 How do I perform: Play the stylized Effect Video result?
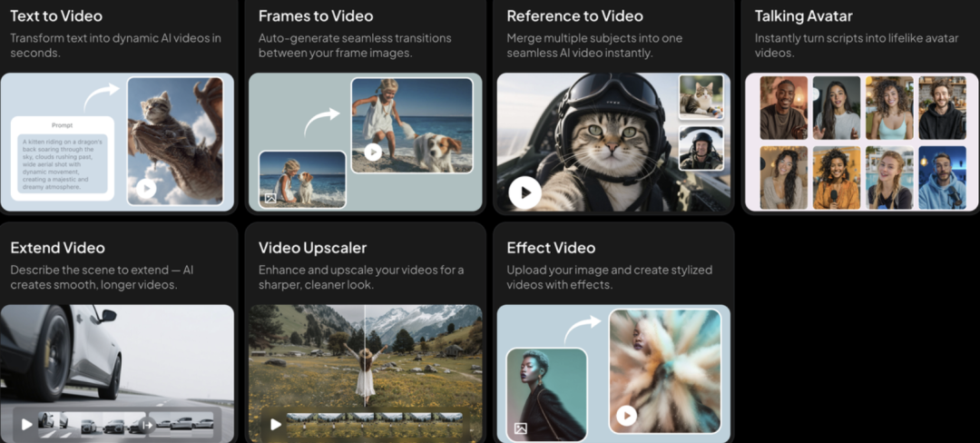pyautogui.click(x=625, y=416)
